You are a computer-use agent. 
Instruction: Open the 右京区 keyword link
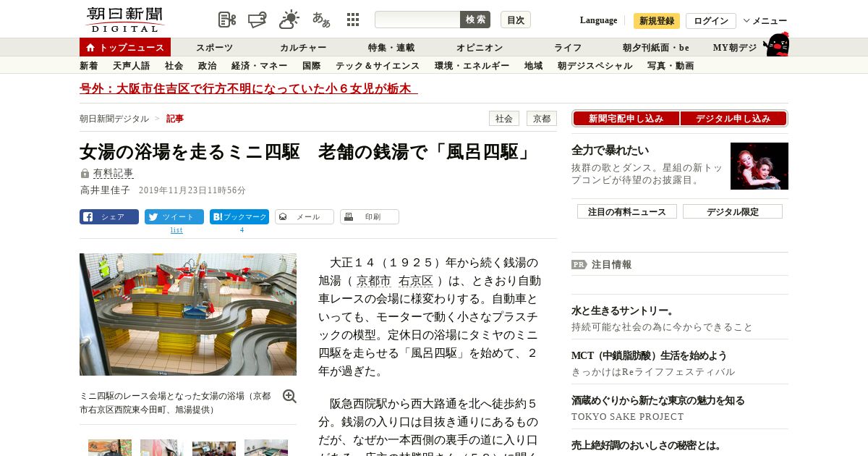[415, 281]
